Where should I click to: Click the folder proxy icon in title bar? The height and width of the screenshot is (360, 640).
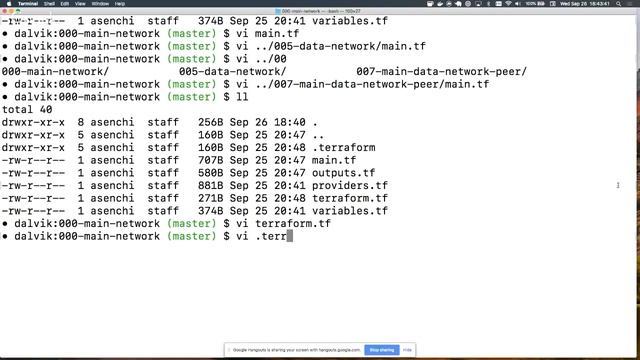pos(278,11)
